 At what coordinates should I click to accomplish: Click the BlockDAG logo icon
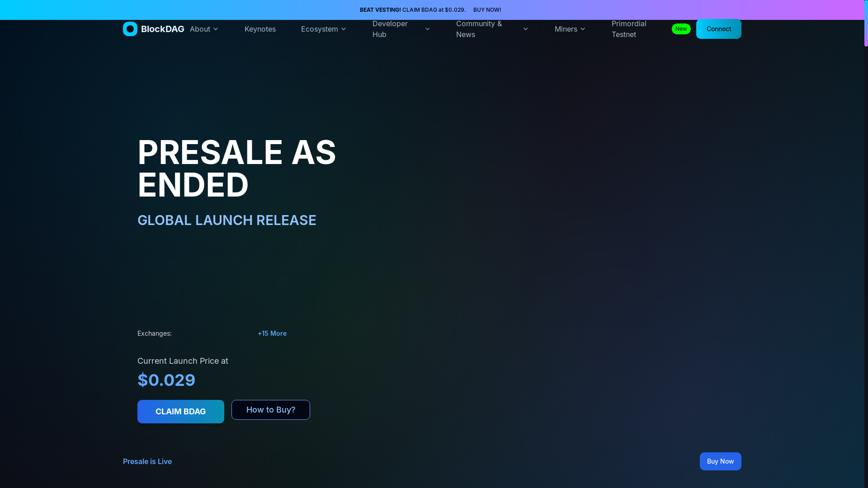click(x=130, y=29)
